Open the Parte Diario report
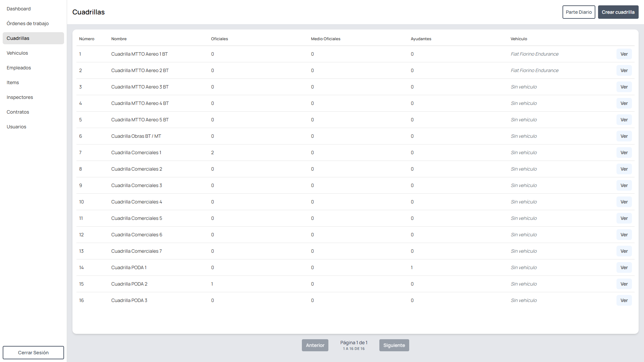 click(x=579, y=12)
